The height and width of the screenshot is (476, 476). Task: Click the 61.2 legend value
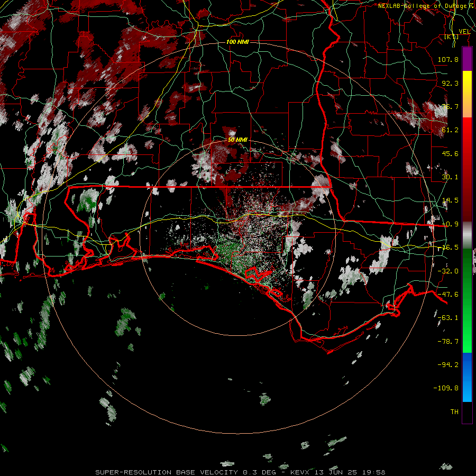click(450, 130)
